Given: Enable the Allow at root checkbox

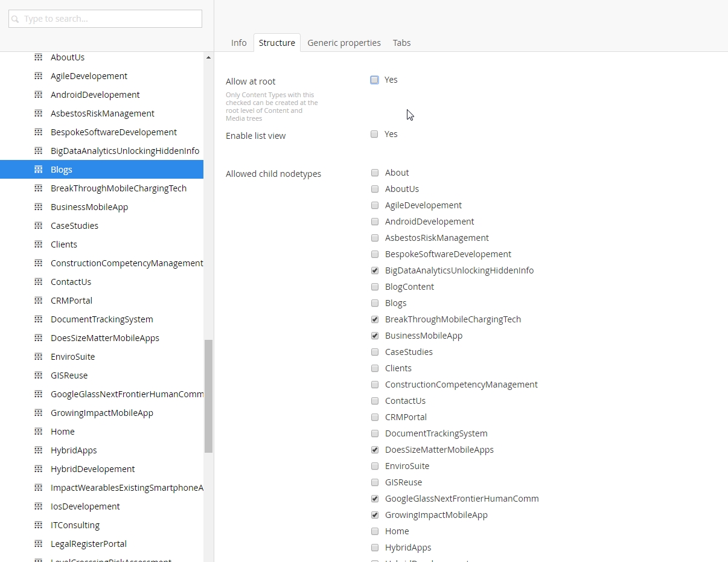Looking at the screenshot, I should pyautogui.click(x=374, y=80).
